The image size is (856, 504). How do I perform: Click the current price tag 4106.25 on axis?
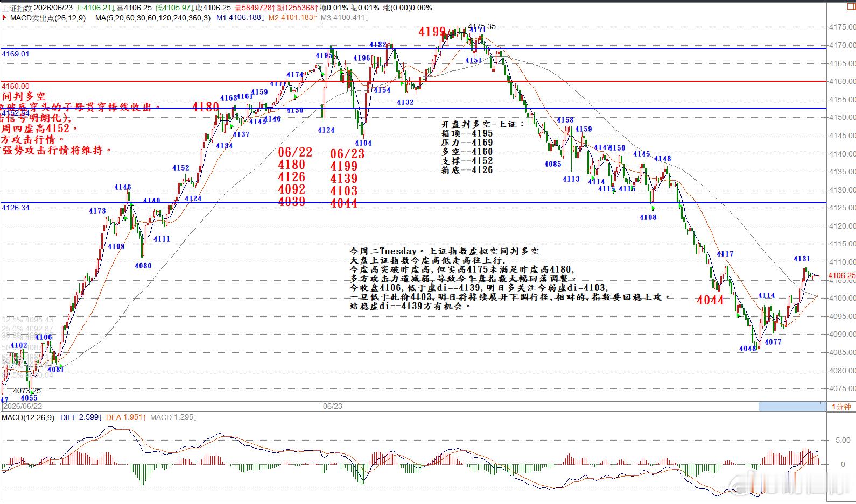[x=841, y=275]
